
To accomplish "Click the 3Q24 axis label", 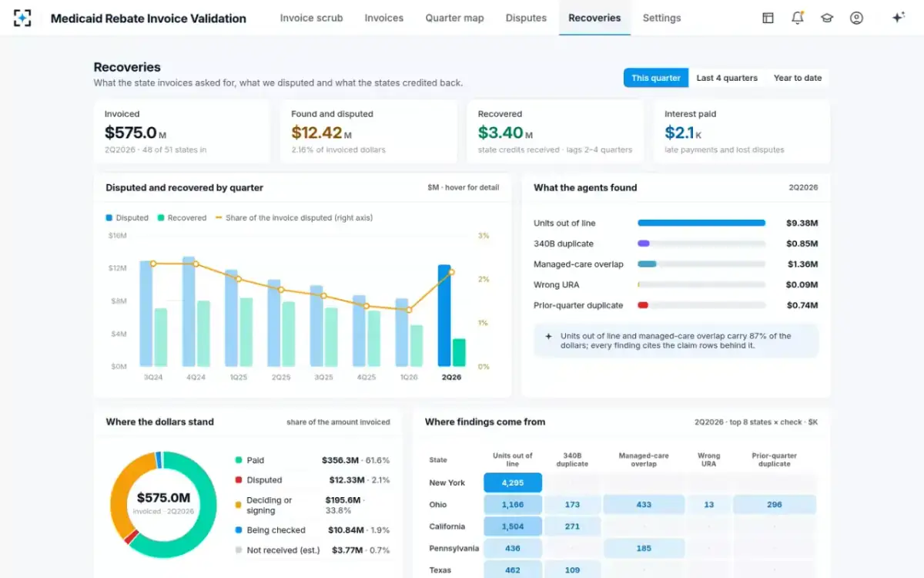I will (153, 378).
